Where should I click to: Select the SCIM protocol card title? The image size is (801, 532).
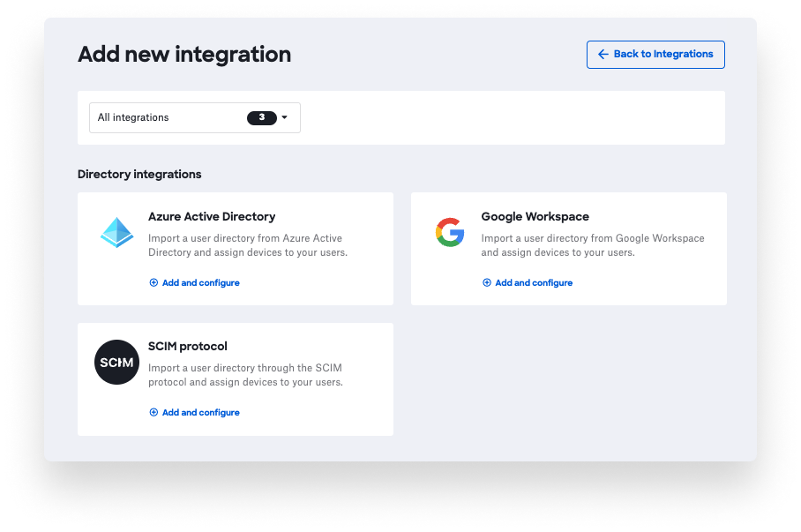pyautogui.click(x=188, y=347)
